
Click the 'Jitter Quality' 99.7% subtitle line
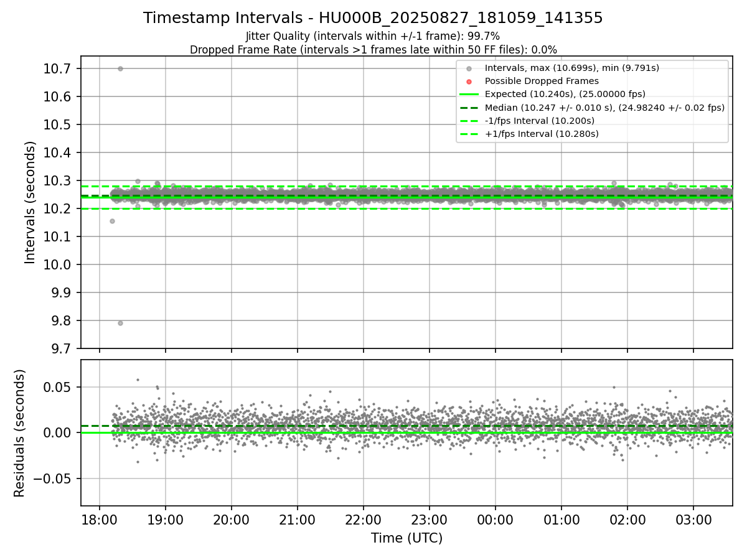point(373,36)
